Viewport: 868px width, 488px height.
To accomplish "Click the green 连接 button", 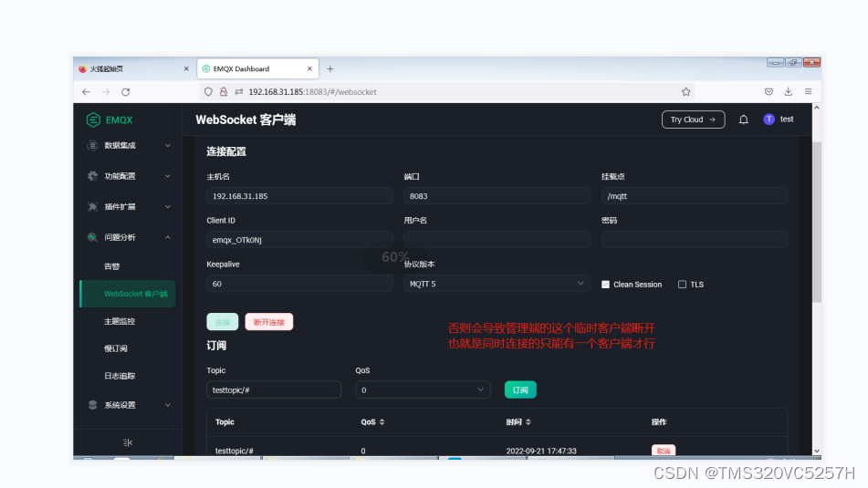I will (x=223, y=322).
